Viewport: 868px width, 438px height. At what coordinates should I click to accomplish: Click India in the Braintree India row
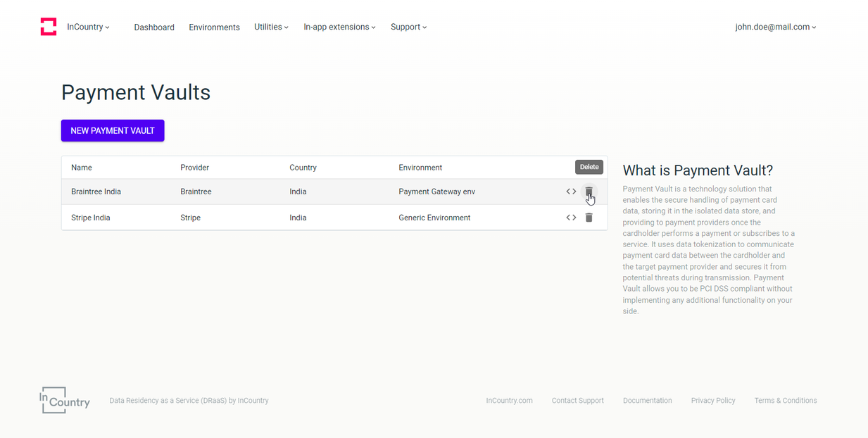(x=298, y=192)
